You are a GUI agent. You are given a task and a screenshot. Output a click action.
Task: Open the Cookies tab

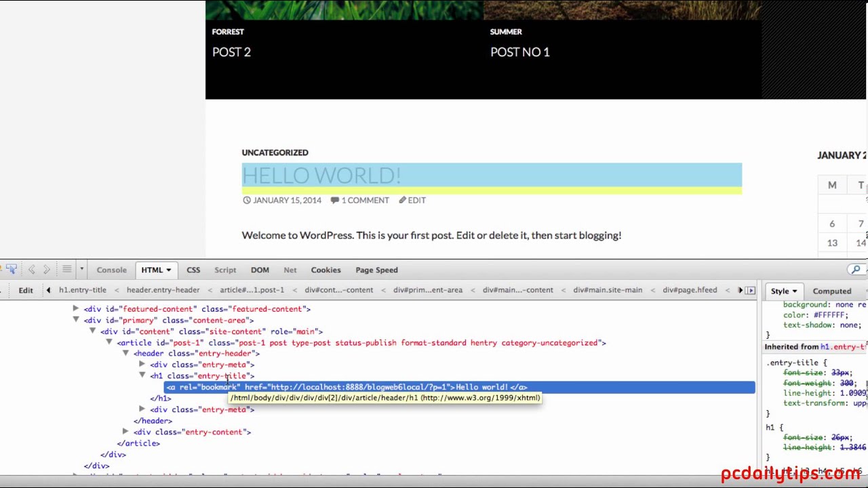(x=325, y=270)
